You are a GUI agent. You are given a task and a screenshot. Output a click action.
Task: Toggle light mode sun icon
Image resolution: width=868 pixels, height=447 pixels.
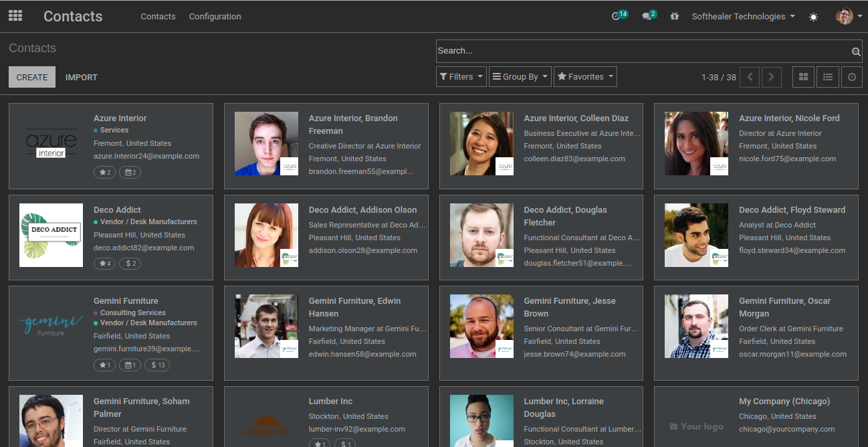813,17
